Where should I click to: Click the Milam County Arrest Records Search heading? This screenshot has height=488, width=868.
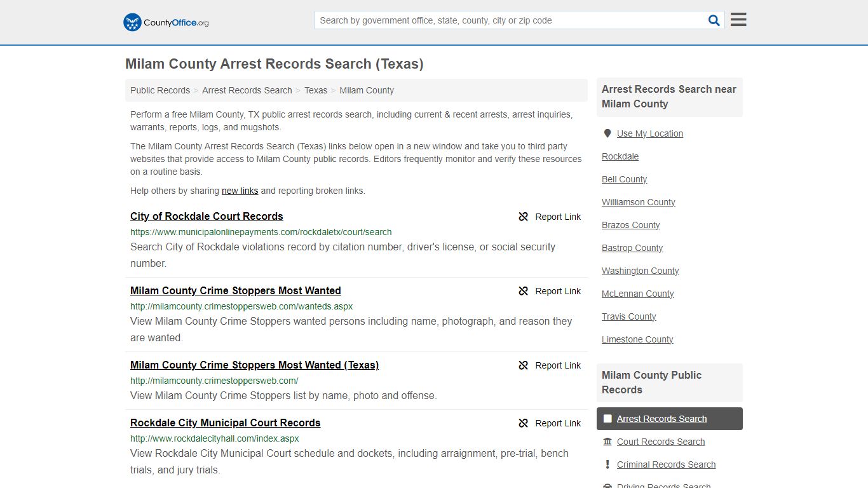pos(275,64)
